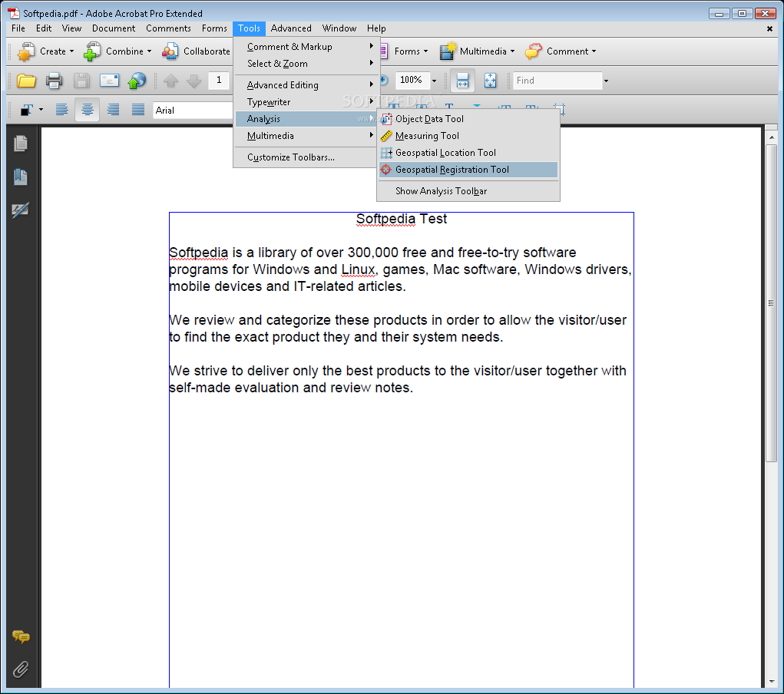This screenshot has width=784, height=694.
Task: Open the Help menu
Action: [x=376, y=28]
